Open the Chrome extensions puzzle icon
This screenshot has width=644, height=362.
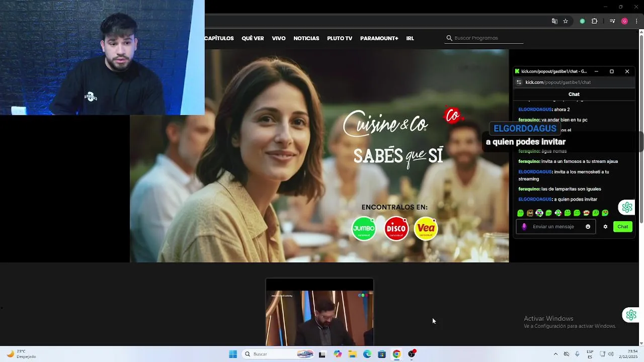point(595,21)
